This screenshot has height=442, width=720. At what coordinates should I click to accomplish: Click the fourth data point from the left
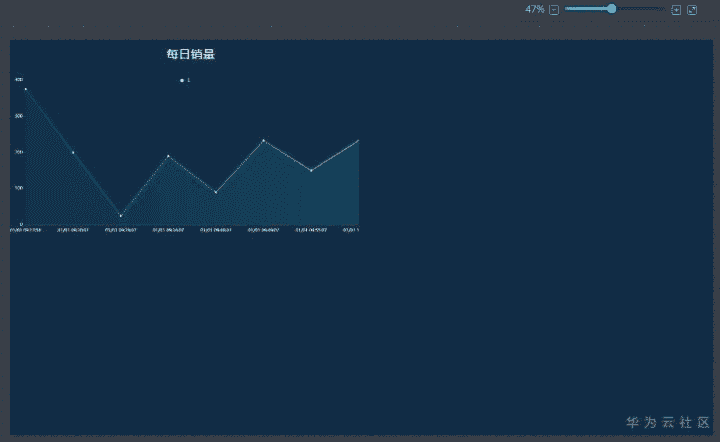point(168,156)
